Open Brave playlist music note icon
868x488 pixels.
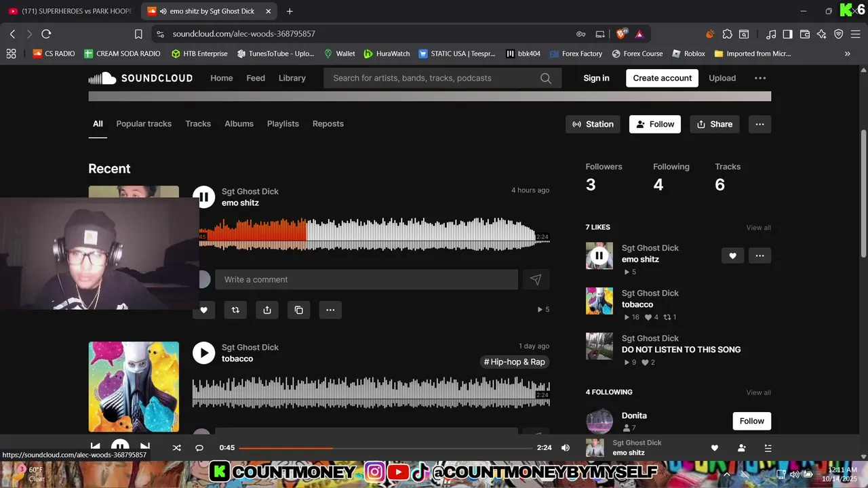point(771,34)
